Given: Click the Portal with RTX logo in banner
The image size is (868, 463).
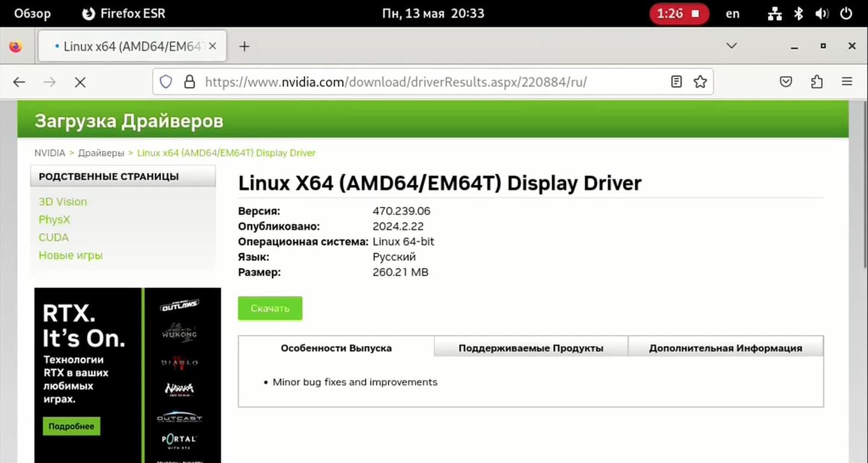Looking at the screenshot, I should [180, 440].
